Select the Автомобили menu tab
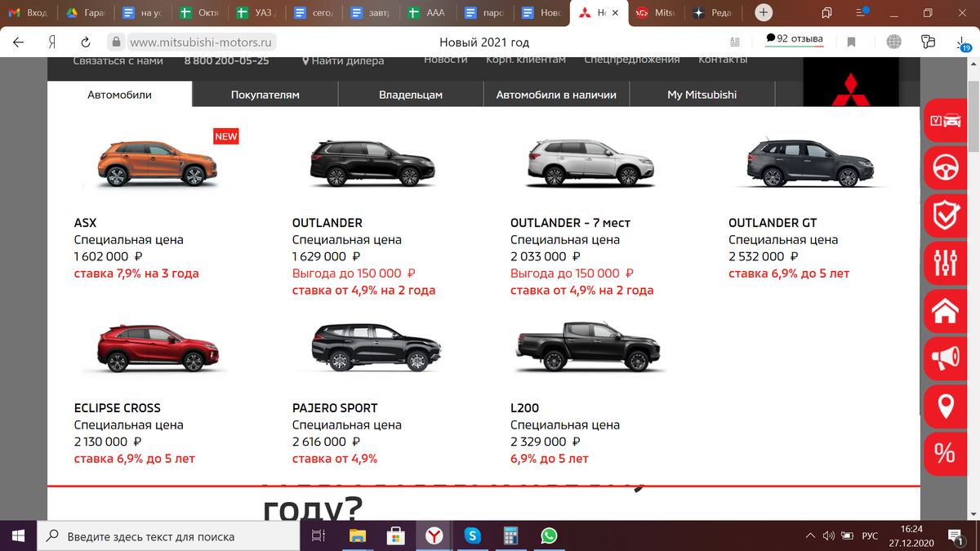Image resolution: width=980 pixels, height=551 pixels. [x=119, y=95]
